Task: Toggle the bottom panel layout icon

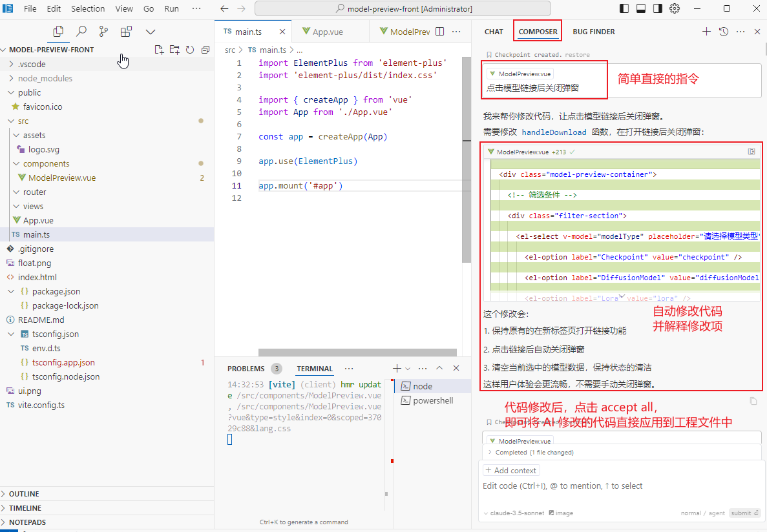Action: click(x=641, y=8)
